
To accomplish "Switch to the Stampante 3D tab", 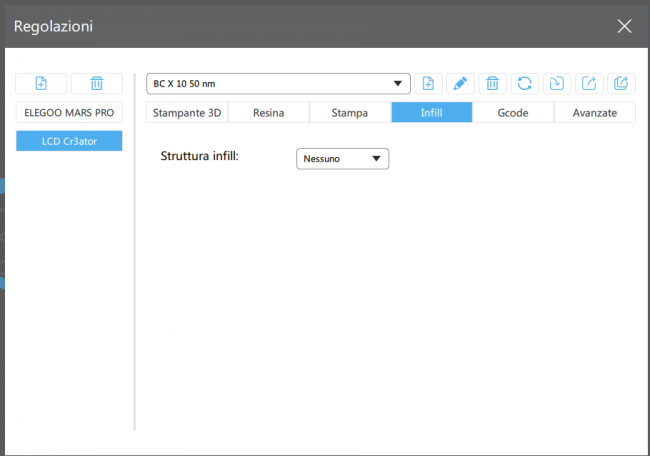I will pos(187,113).
